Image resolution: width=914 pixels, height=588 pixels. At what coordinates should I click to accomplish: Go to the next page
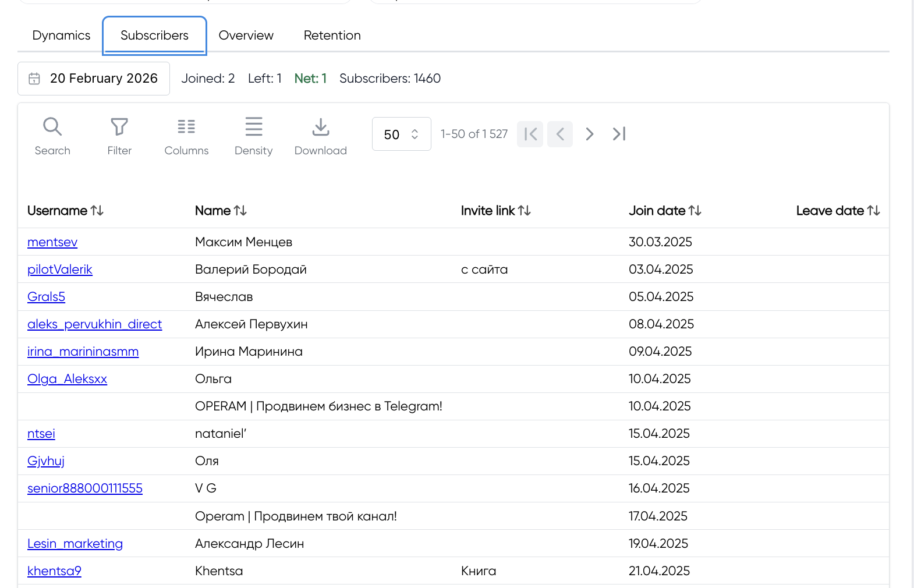[590, 134]
